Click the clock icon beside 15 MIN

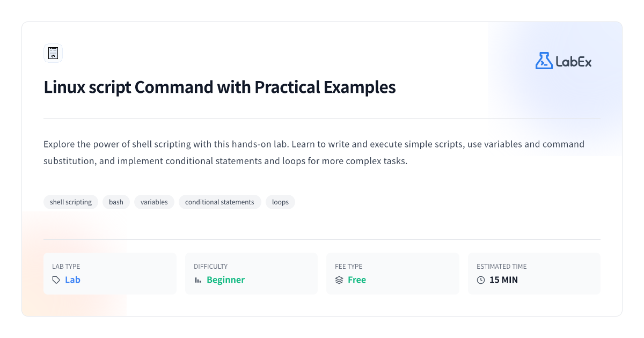[x=481, y=280]
